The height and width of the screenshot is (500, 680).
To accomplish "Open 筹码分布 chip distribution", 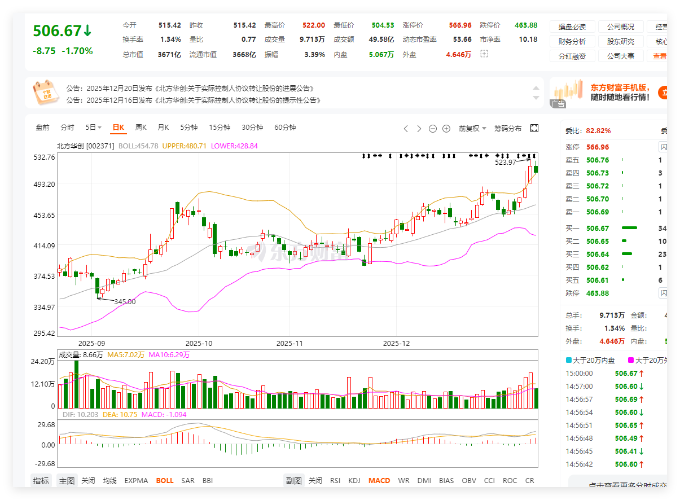I will click(x=508, y=128).
